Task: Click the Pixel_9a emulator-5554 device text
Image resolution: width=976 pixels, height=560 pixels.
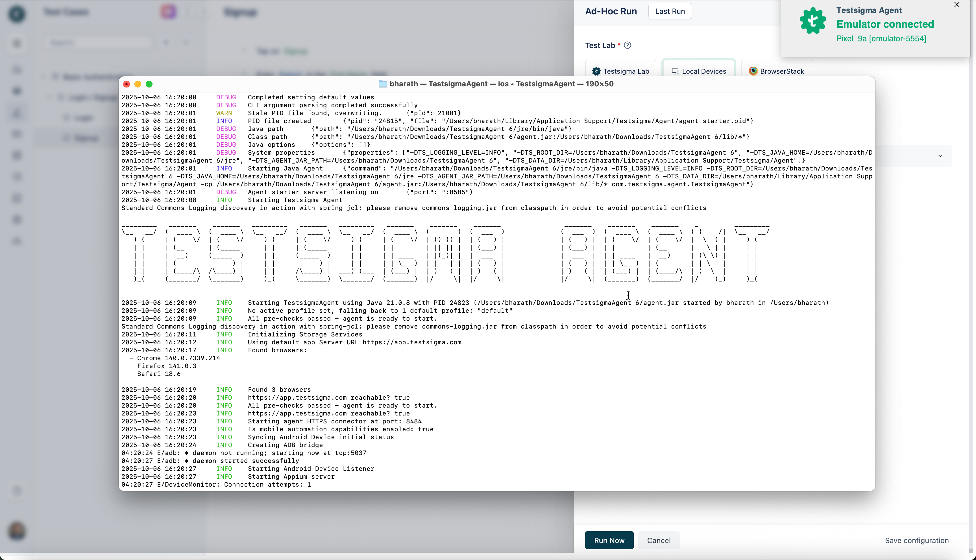Action: click(881, 38)
